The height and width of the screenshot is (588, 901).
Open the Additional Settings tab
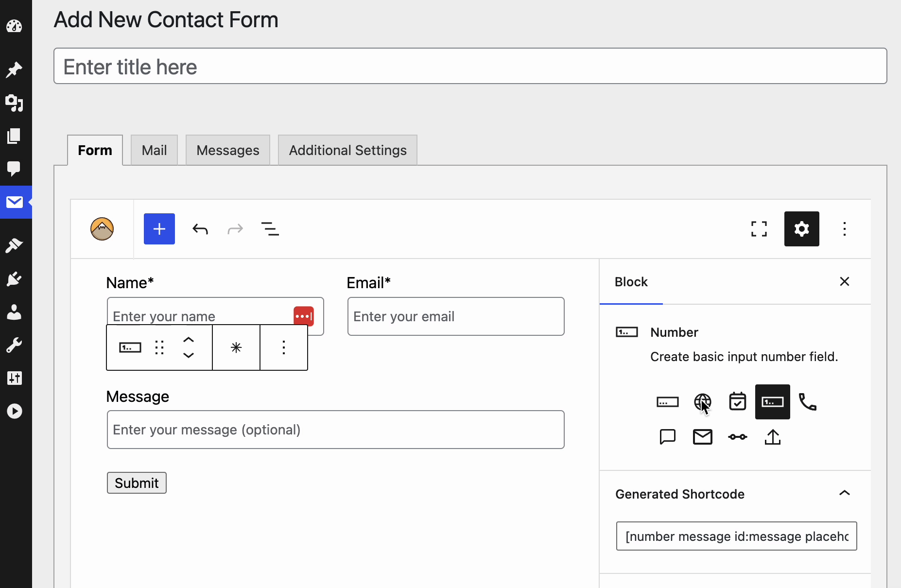click(x=347, y=150)
